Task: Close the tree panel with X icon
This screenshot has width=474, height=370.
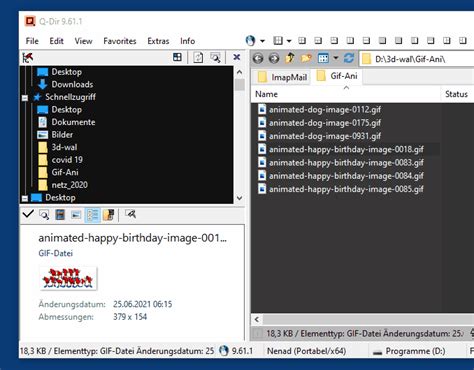Action: [x=237, y=57]
